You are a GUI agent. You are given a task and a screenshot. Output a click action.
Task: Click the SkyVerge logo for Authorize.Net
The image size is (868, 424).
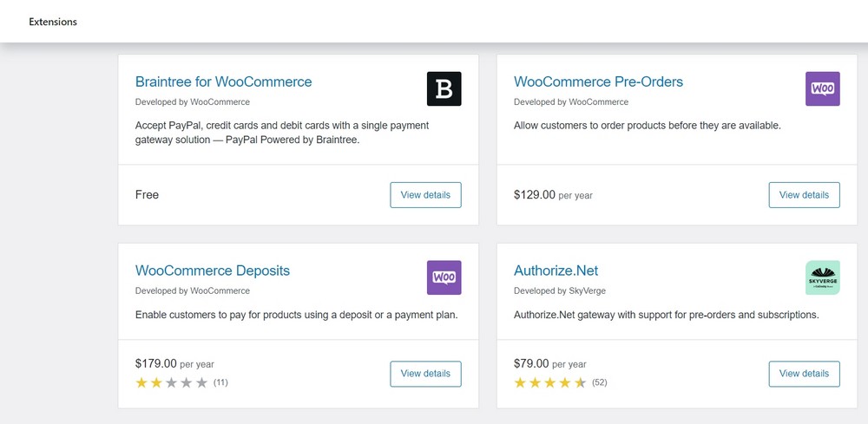tap(822, 277)
